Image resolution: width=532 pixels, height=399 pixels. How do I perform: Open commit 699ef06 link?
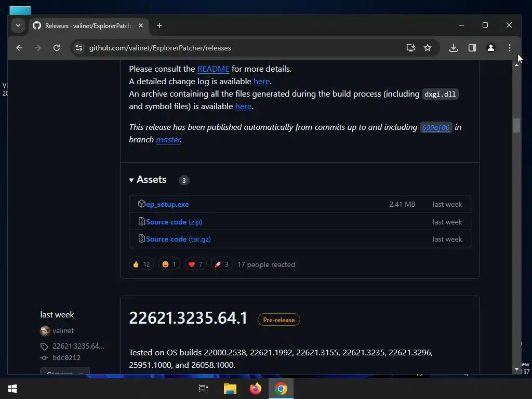click(436, 128)
